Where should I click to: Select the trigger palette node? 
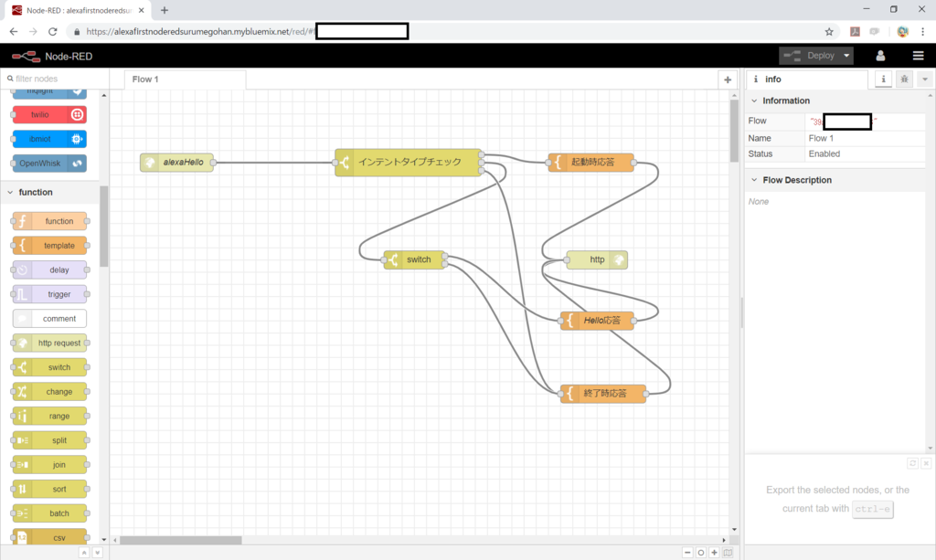click(x=49, y=294)
